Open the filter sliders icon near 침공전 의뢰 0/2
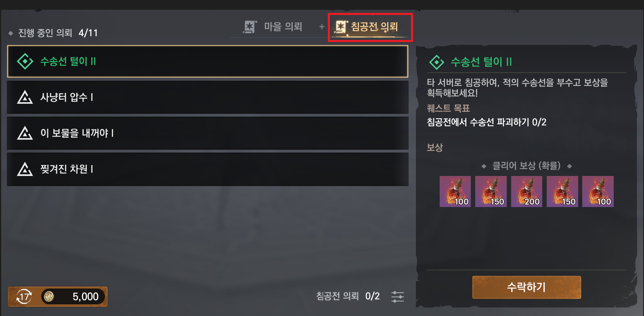644x316 pixels. [x=398, y=297]
